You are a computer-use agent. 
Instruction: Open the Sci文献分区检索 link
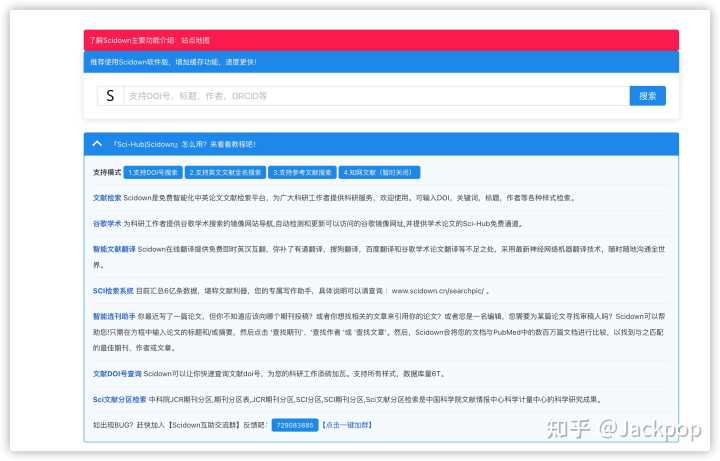(x=119, y=399)
